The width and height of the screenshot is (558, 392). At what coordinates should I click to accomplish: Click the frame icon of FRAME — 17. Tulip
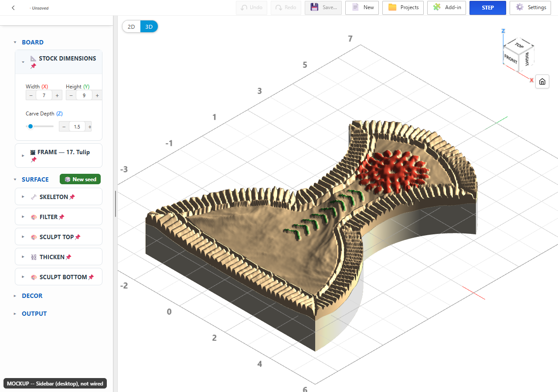coord(33,152)
